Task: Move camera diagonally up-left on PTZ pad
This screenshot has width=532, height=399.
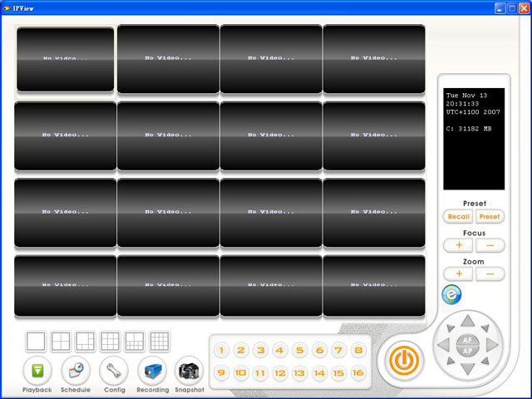Action: pyautogui.click(x=451, y=328)
